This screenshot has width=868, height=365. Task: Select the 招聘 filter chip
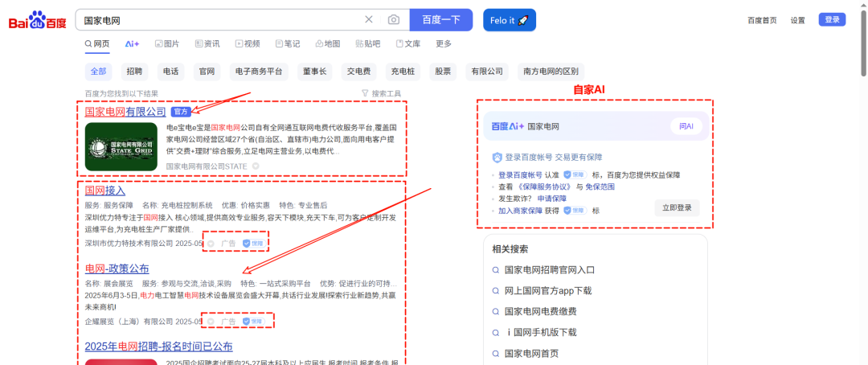[134, 72]
